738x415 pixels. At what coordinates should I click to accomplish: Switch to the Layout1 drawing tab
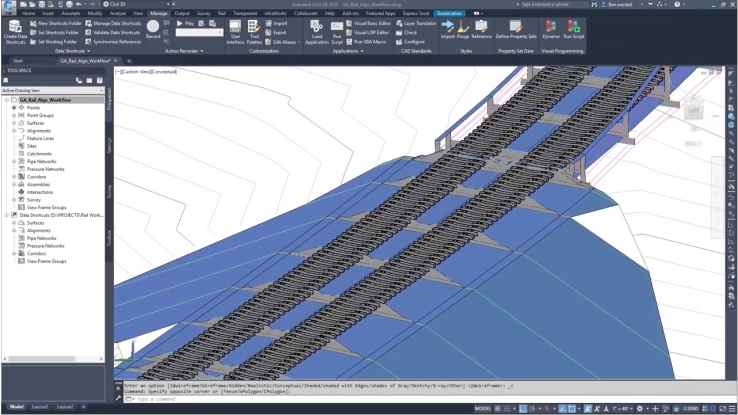40,408
